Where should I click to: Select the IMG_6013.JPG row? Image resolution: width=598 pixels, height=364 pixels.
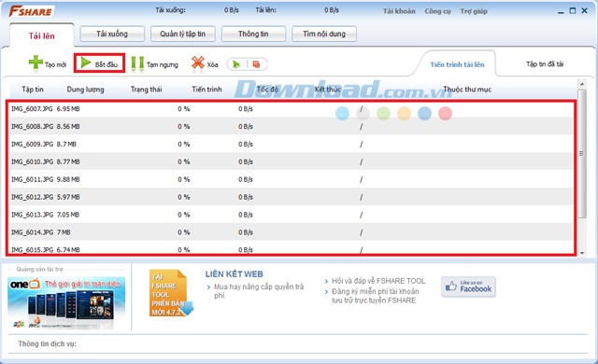291,215
